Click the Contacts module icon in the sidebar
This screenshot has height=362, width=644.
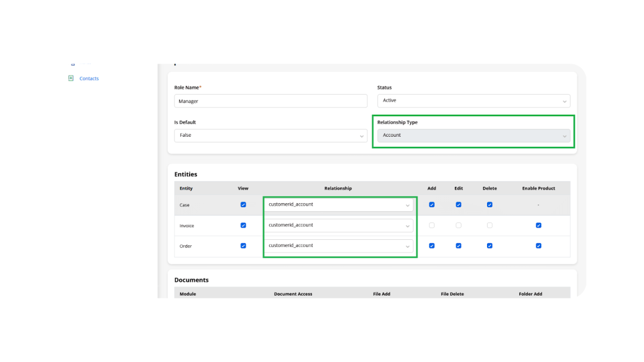[71, 78]
